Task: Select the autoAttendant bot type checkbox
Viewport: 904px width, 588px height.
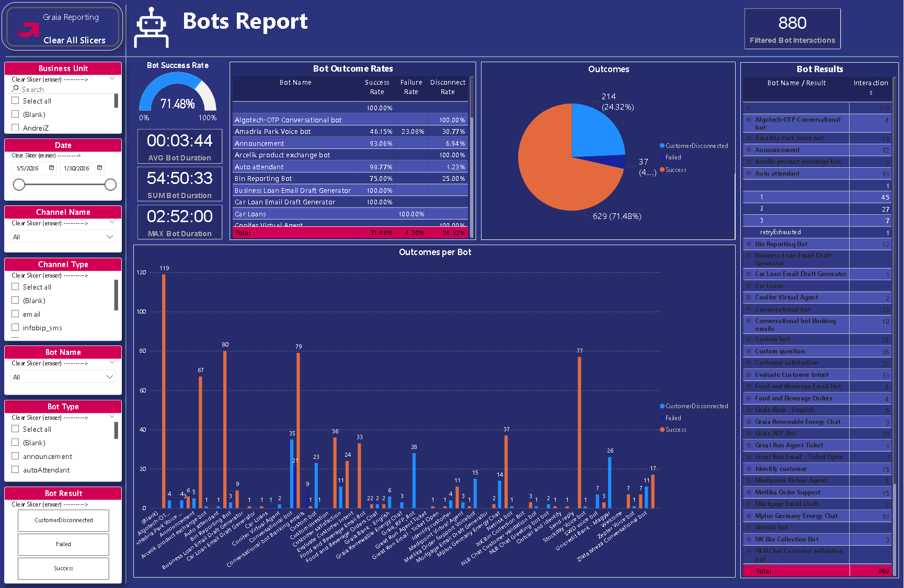Action: [x=15, y=470]
